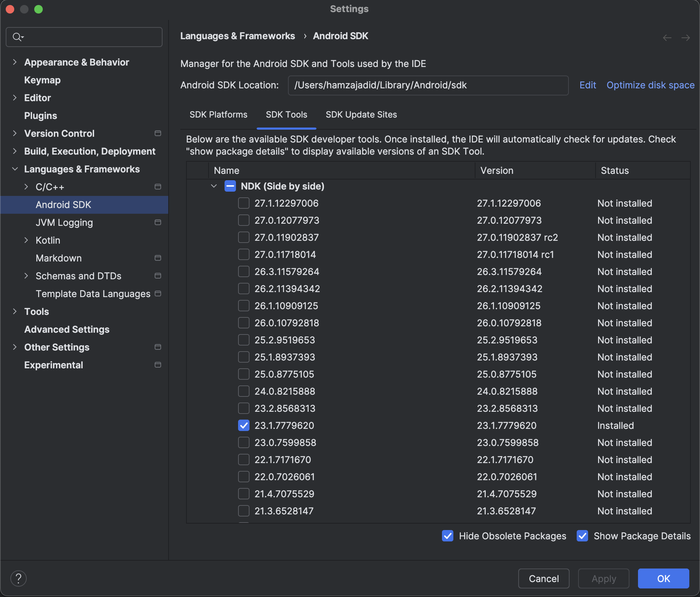This screenshot has width=700, height=597.
Task: Sort by the Status column header
Action: tap(643, 170)
